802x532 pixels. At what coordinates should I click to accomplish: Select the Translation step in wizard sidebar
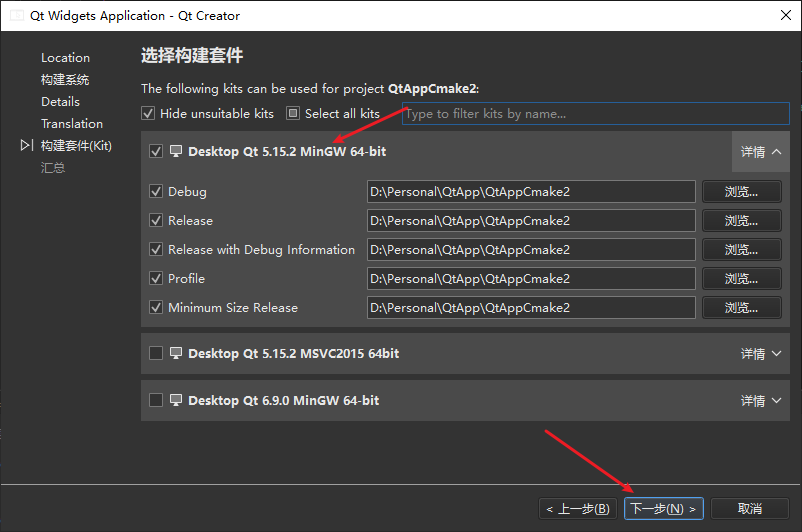pyautogui.click(x=72, y=124)
